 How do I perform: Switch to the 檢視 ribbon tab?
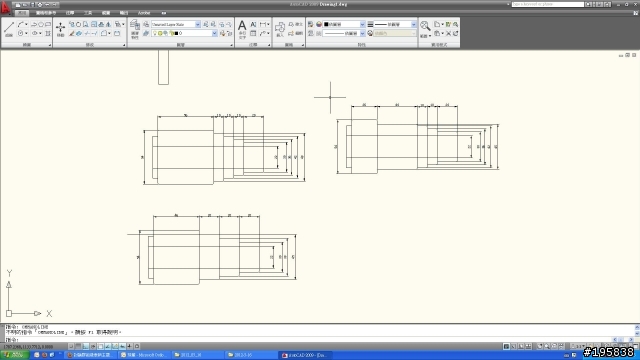(106, 13)
